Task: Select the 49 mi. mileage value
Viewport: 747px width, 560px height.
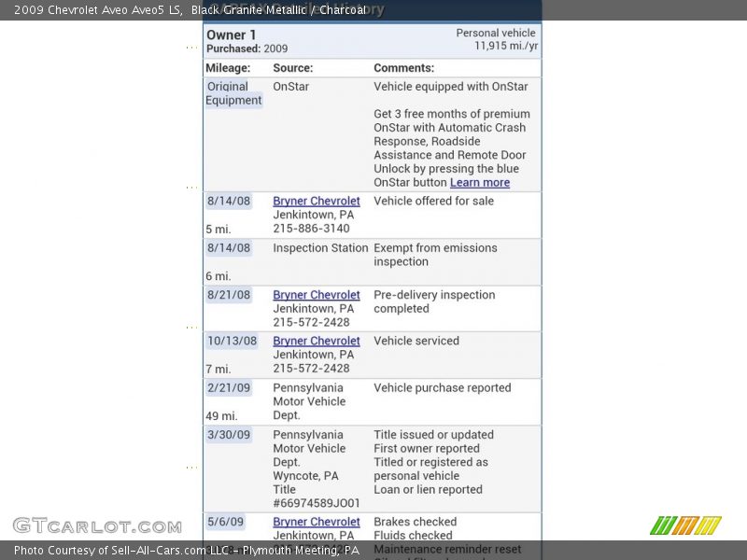Action: (x=221, y=416)
